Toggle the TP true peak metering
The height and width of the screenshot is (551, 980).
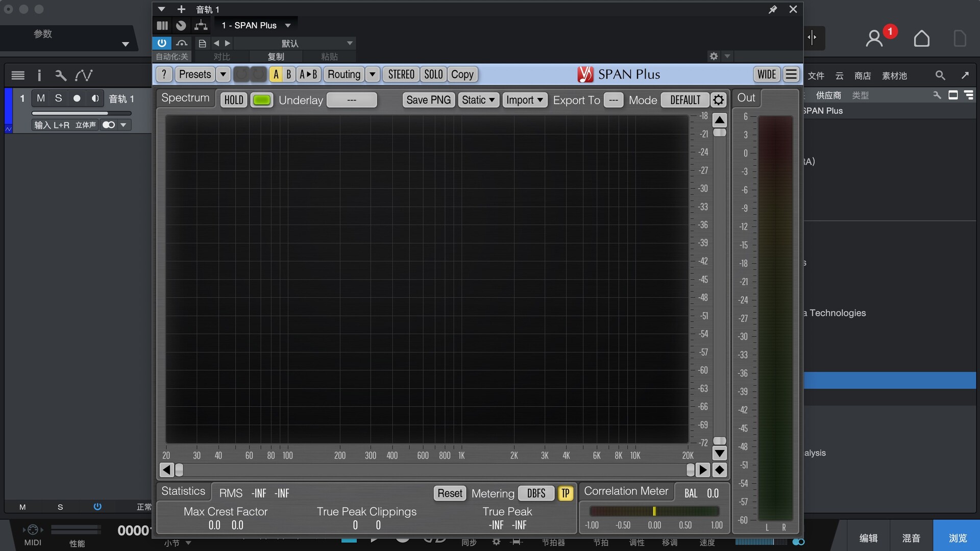pos(565,493)
